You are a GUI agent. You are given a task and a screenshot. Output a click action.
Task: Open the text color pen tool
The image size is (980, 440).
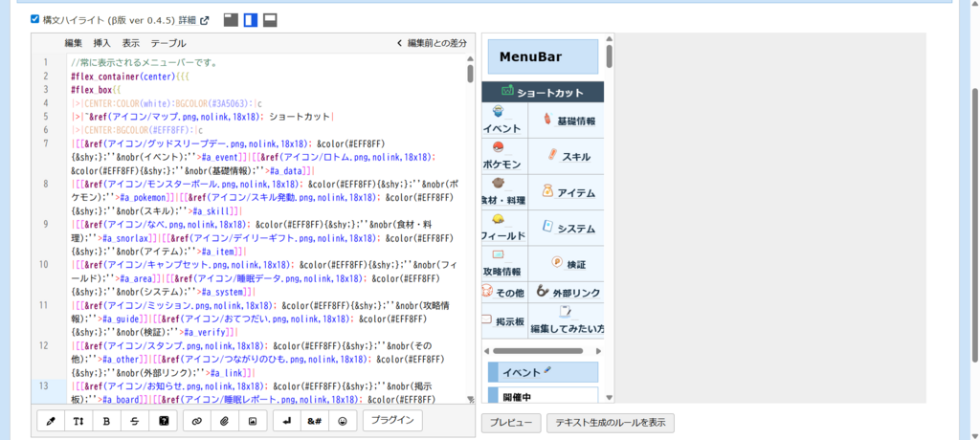(51, 421)
